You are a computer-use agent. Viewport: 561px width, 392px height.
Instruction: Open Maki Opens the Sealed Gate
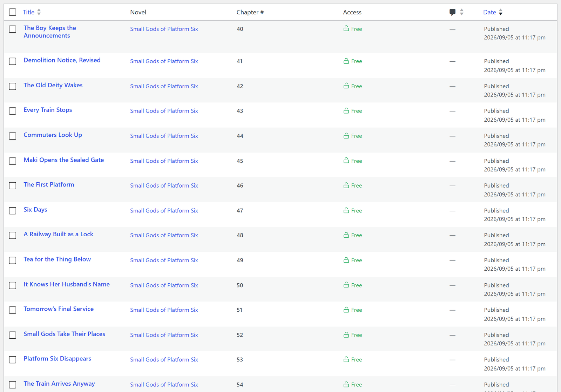64,160
